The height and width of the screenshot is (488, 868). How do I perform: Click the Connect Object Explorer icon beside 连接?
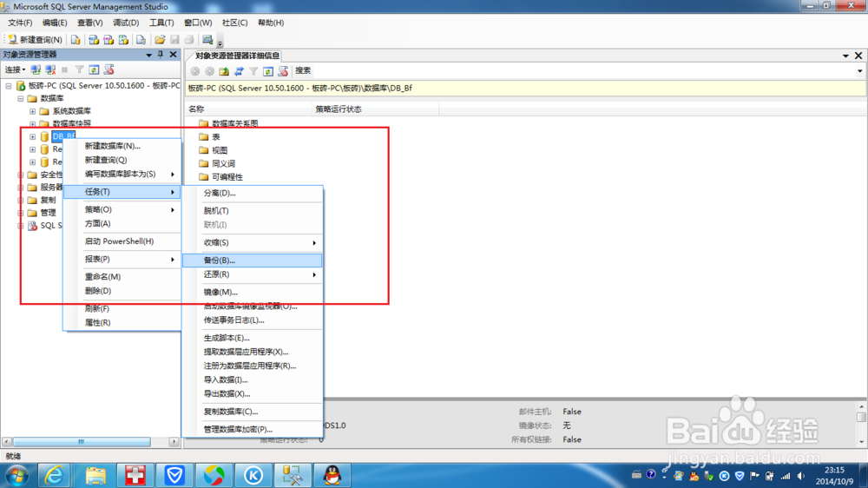coord(36,69)
